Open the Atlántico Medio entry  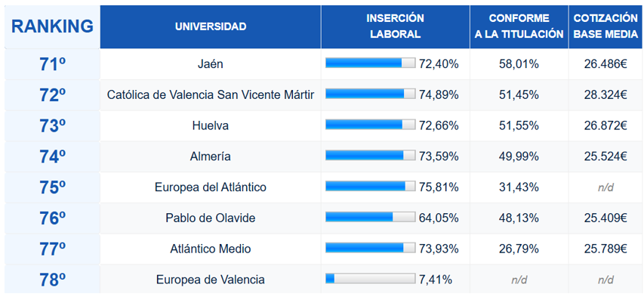(211, 249)
